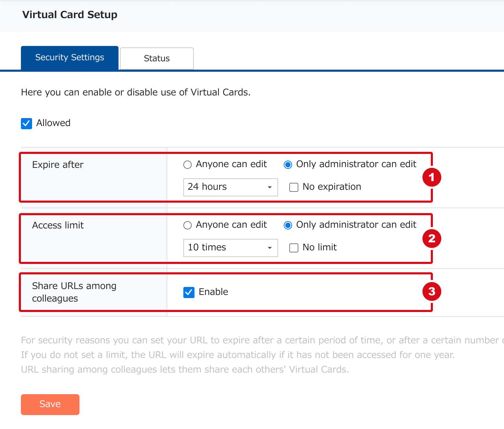This screenshot has height=429, width=504.
Task: Click the red number 3 marker
Action: pyautogui.click(x=432, y=291)
